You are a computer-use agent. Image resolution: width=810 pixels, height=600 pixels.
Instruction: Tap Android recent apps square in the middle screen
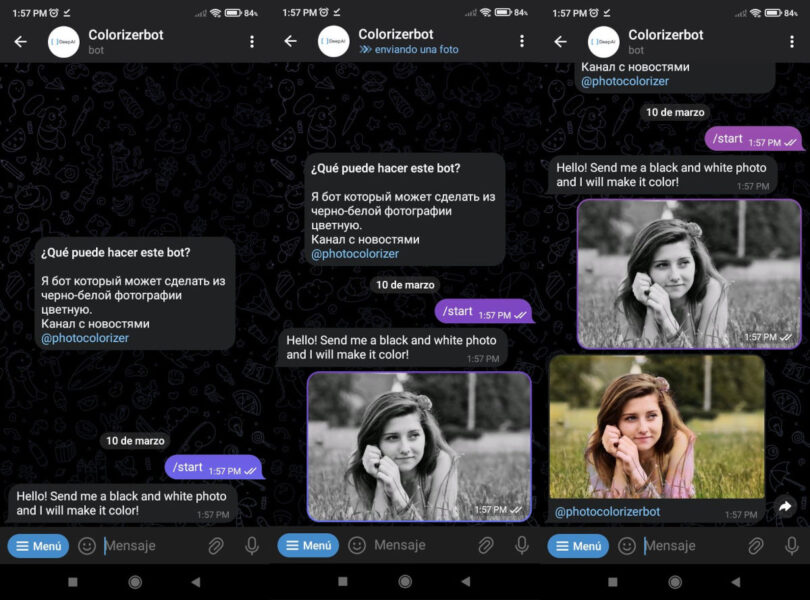[x=343, y=581]
